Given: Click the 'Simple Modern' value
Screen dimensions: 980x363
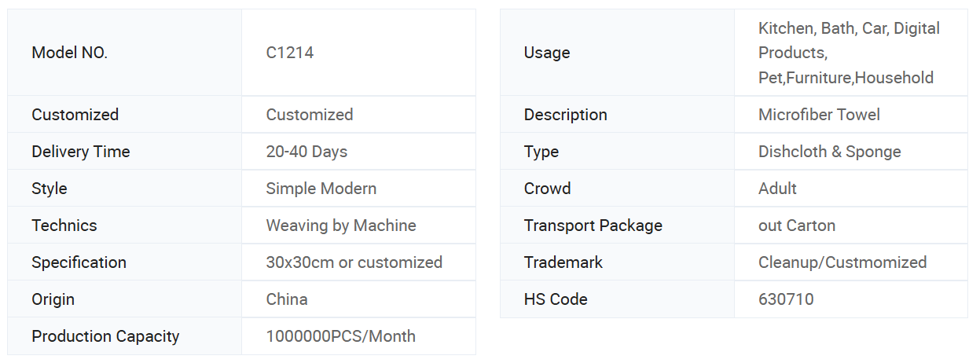Looking at the screenshot, I should [x=321, y=189].
